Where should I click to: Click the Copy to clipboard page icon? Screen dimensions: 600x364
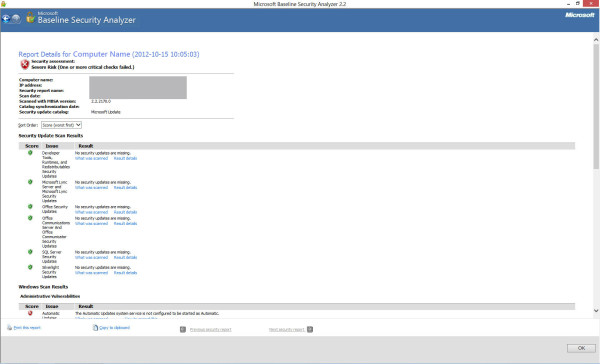[95, 328]
